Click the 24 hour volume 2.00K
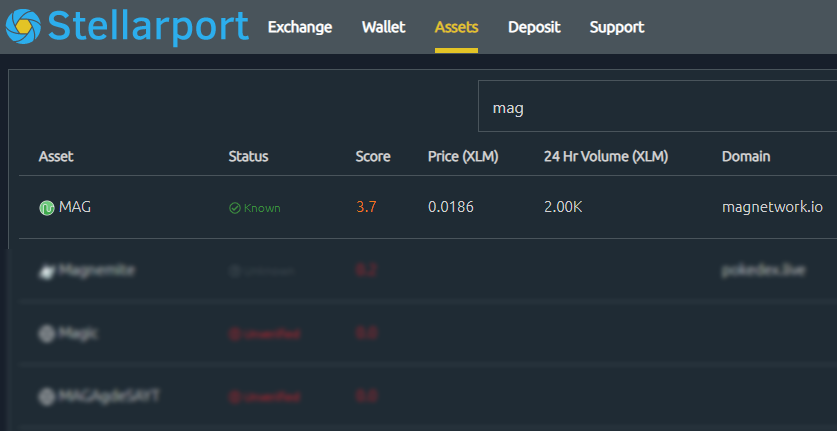837x431 pixels. [x=563, y=207]
